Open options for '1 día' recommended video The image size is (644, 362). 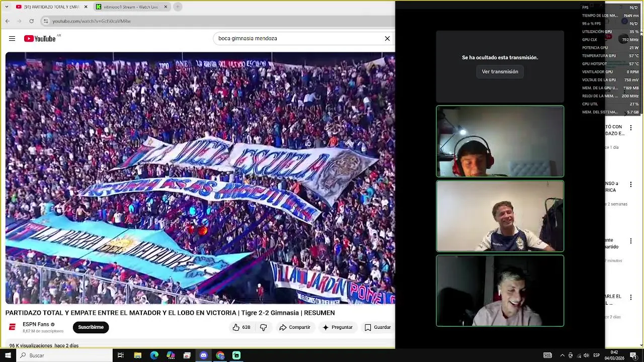tap(631, 128)
